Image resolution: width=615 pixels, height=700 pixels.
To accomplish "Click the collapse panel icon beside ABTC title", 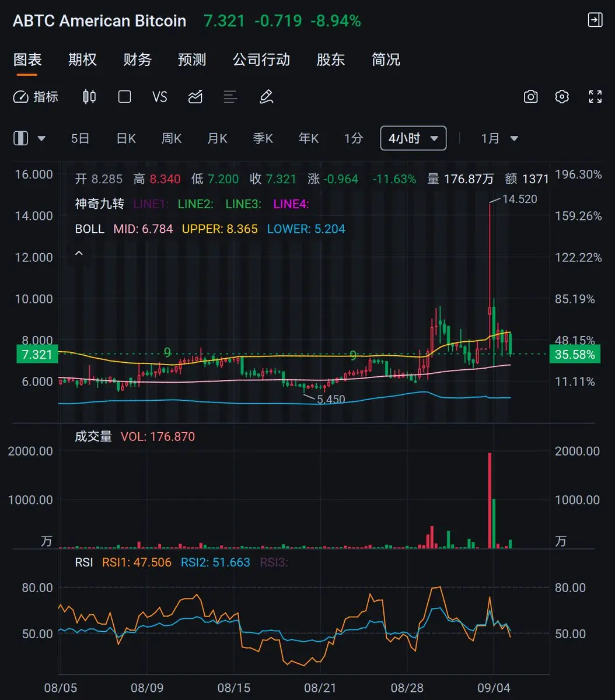I will 595,20.
